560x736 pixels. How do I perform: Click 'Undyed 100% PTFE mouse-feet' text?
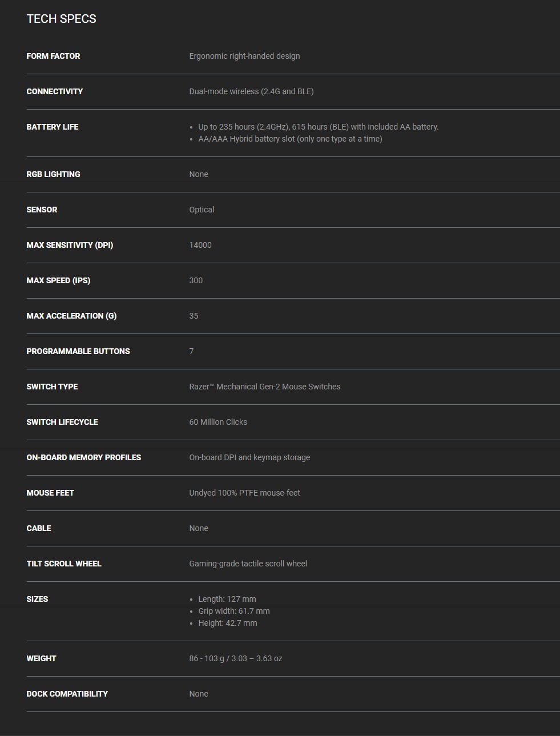tap(244, 493)
